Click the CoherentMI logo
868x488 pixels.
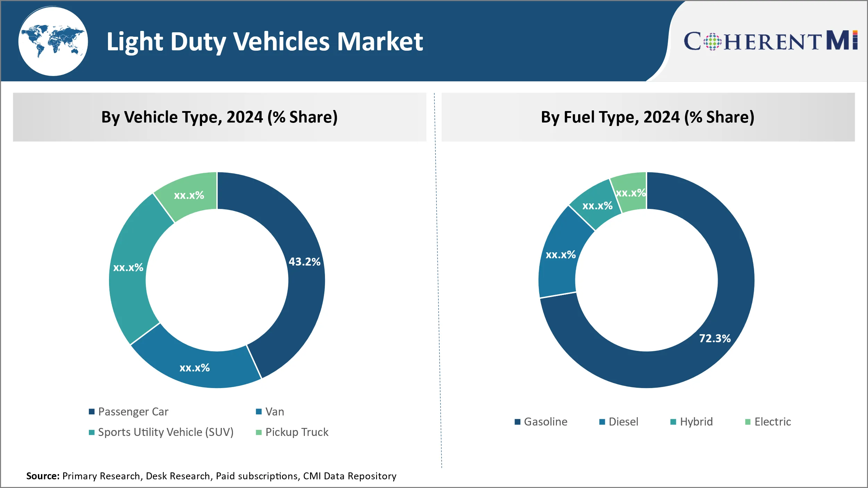pyautogui.click(x=771, y=41)
